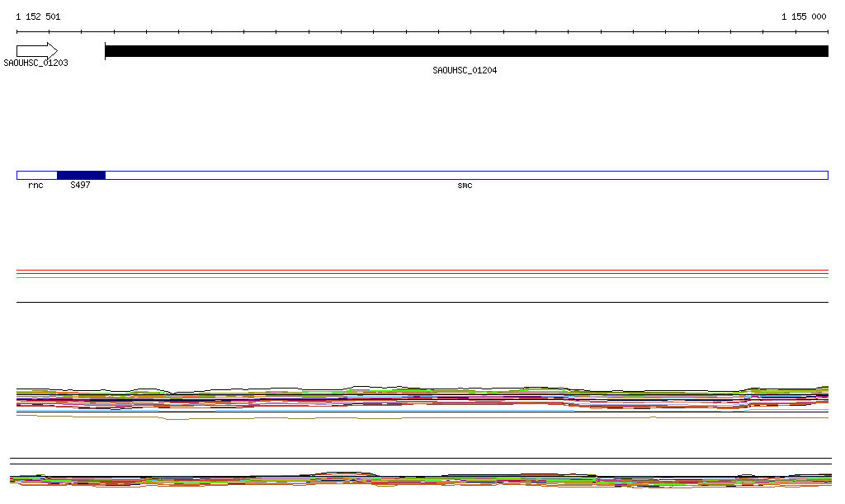Click the rnc label
Viewport: 845px width, 504px height.
click(x=35, y=186)
